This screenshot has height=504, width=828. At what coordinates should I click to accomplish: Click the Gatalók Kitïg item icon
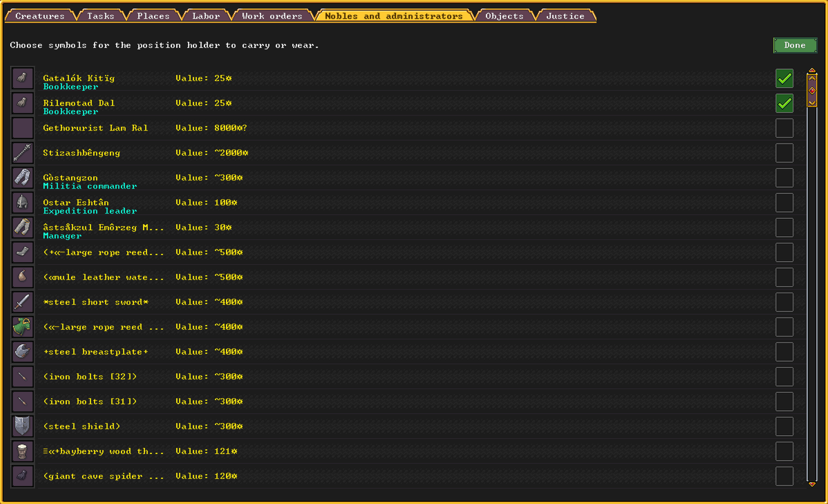(x=23, y=78)
